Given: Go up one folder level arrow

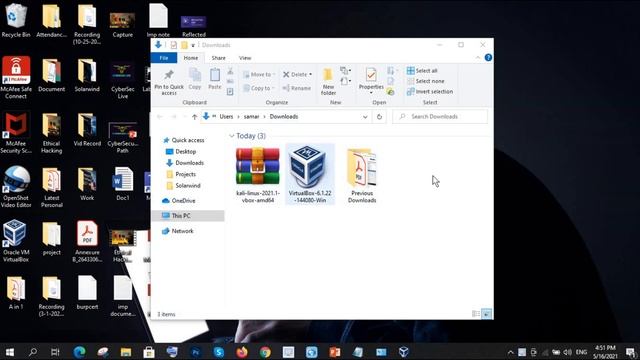Looking at the screenshot, I should [x=194, y=117].
